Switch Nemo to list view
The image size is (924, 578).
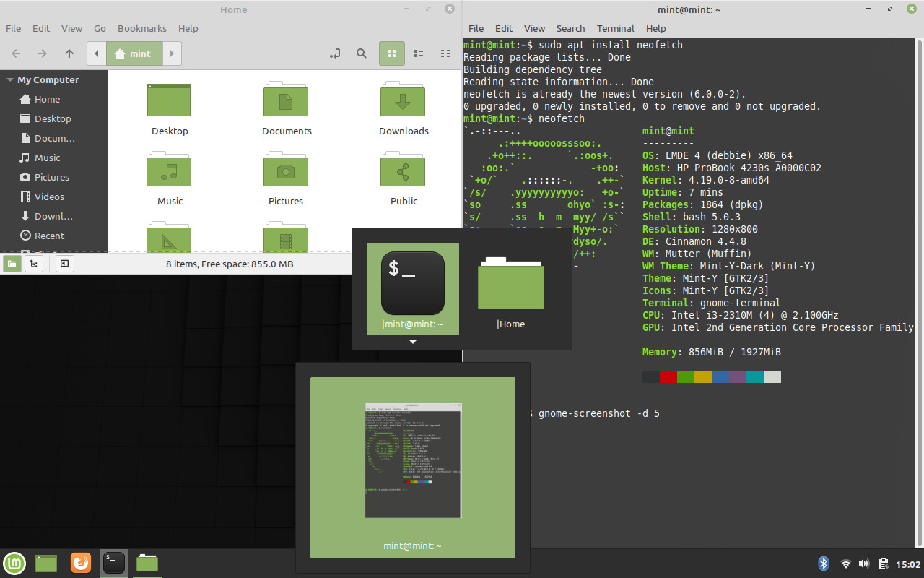coord(418,53)
